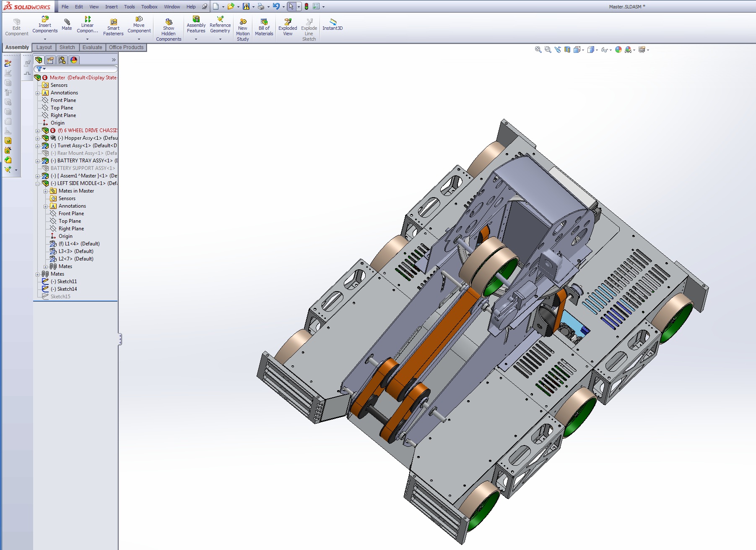Select the Zoom to Fit icon
This screenshot has width=756, height=550.
538,49
